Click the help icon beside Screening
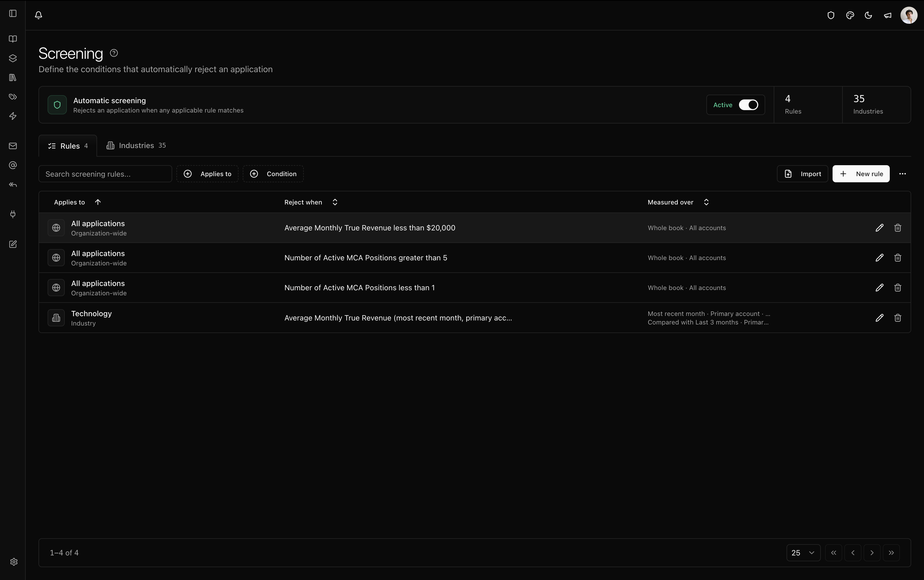The height and width of the screenshot is (580, 924). click(x=114, y=53)
